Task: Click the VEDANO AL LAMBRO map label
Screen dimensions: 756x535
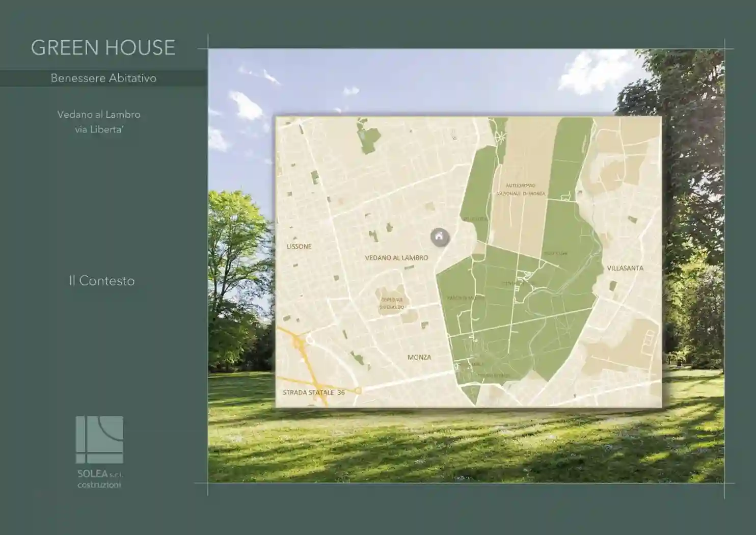Action: point(396,258)
